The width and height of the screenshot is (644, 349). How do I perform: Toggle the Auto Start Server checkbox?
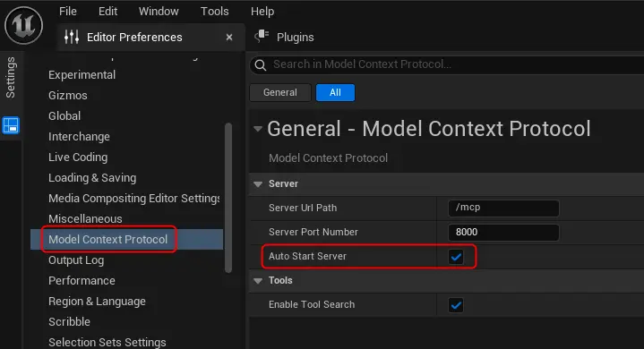pyautogui.click(x=456, y=257)
